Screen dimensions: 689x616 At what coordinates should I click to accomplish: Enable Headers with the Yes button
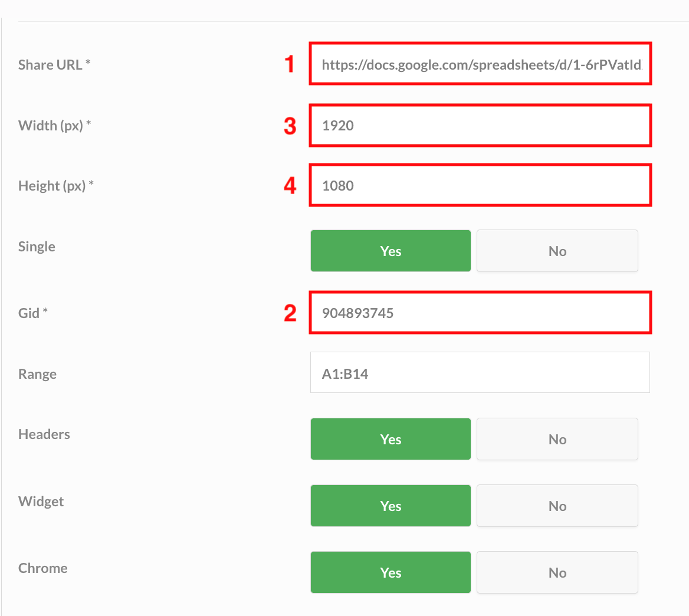pos(390,439)
